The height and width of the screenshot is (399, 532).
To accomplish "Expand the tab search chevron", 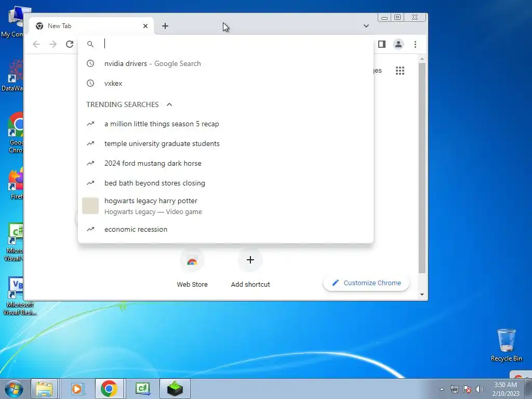I will tap(366, 26).
